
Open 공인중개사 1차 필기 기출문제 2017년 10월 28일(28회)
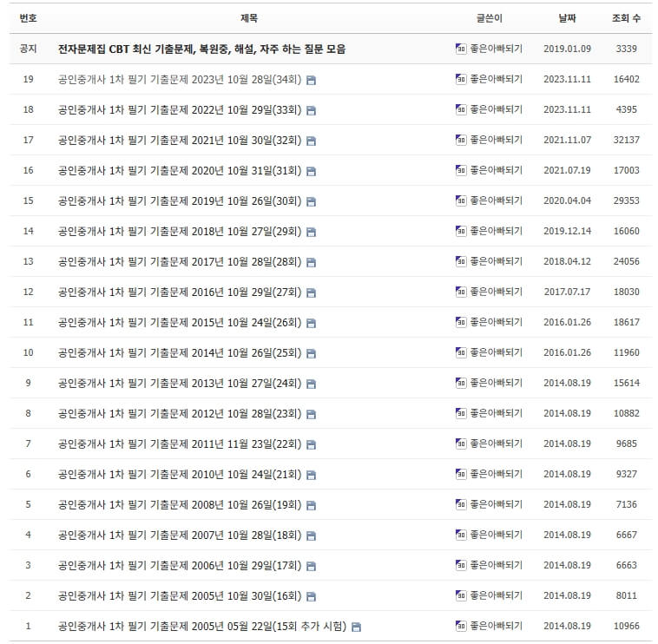(180, 262)
